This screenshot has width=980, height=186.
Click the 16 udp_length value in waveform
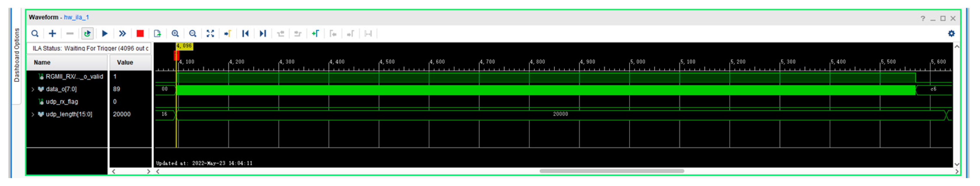164,114
